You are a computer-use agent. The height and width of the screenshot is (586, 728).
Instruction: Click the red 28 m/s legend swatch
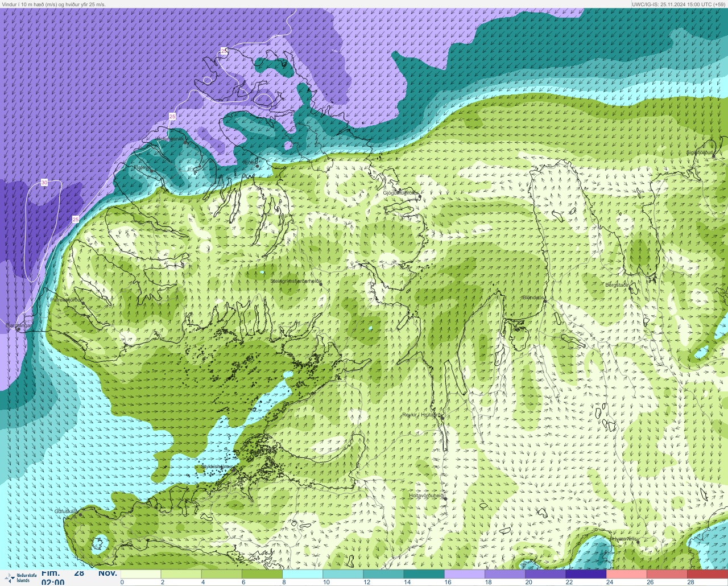[707, 574]
